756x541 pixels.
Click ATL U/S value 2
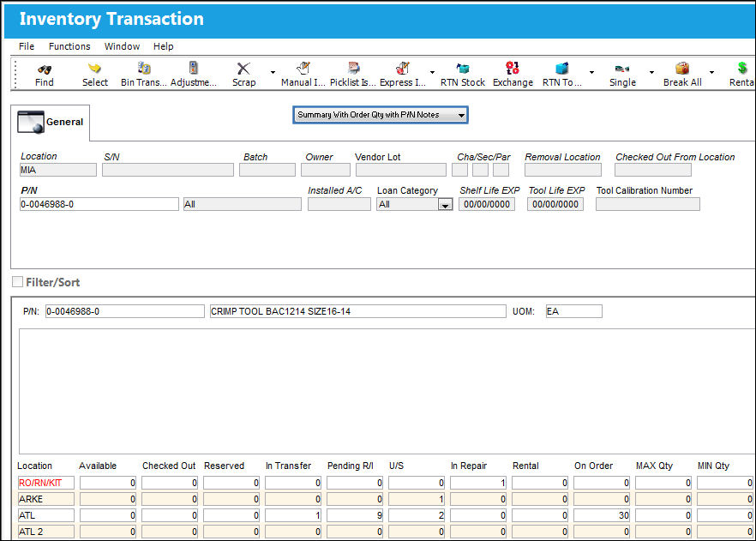pyautogui.click(x=417, y=515)
